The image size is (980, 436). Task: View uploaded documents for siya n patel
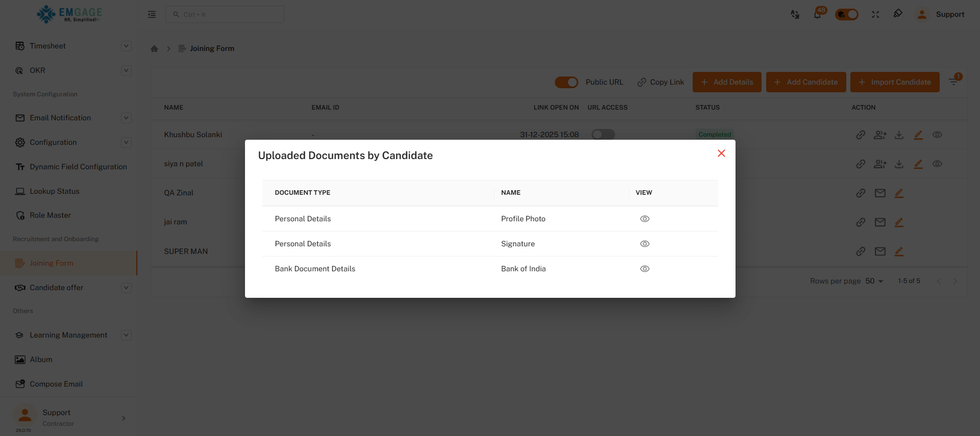(x=937, y=164)
